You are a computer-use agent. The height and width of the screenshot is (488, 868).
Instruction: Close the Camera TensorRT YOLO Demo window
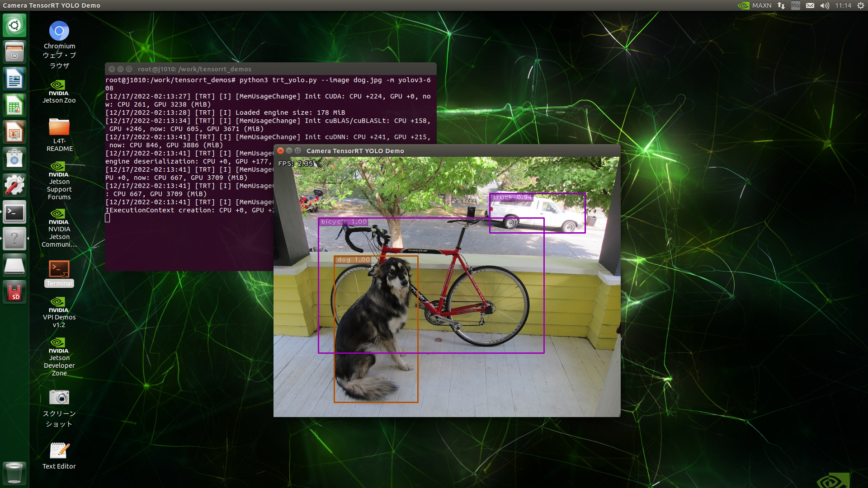[x=280, y=151]
